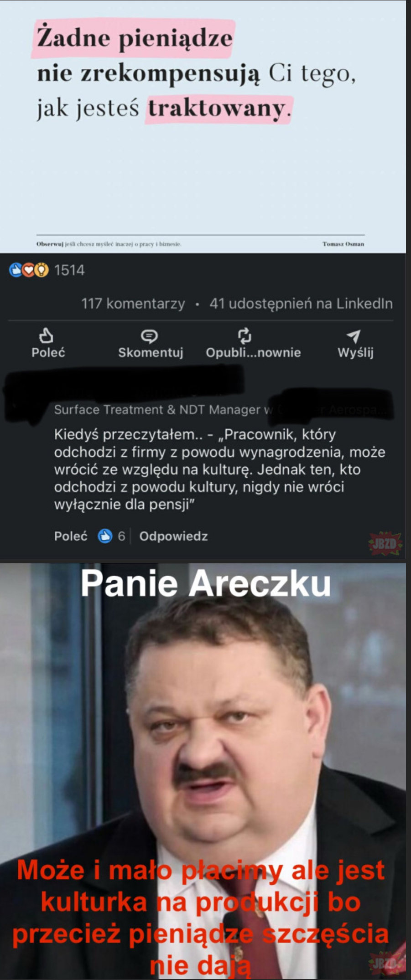
Task: Click the Żadne pieniądze post image
Action: coord(203,127)
